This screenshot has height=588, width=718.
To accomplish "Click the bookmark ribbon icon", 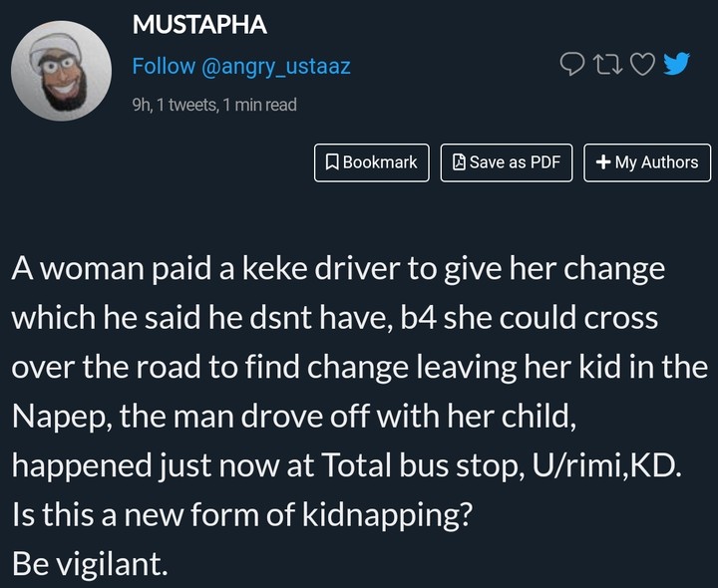I will click(333, 162).
